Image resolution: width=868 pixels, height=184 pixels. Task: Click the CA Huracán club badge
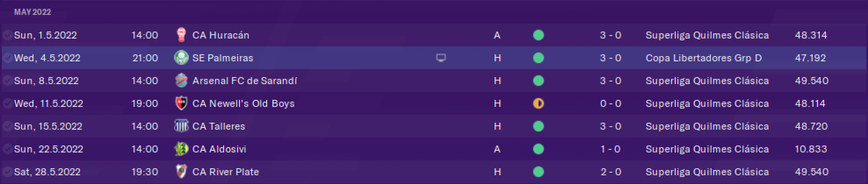coord(181,35)
